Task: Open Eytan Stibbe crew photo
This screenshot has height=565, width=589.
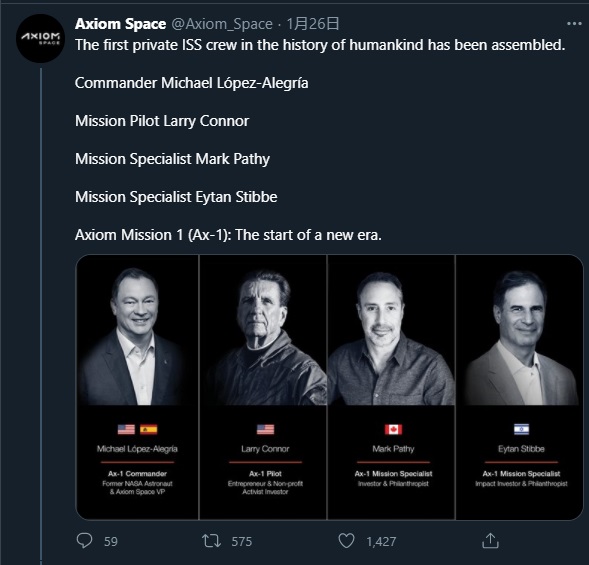Action: [x=520, y=387]
